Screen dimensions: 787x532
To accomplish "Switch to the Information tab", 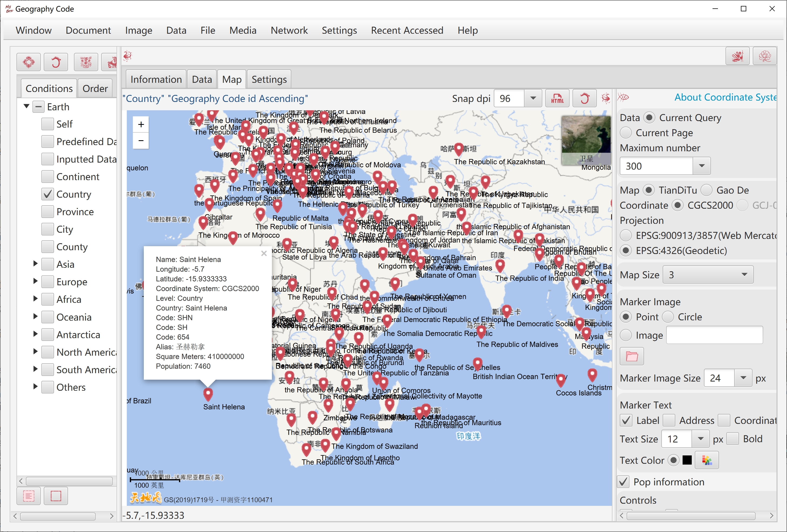I will (156, 80).
